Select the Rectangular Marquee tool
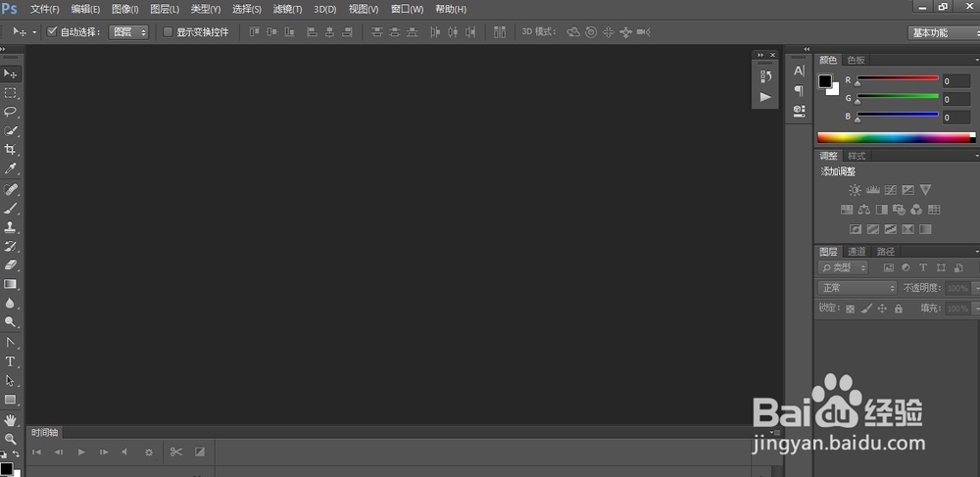This screenshot has height=477, width=980. tap(10, 93)
